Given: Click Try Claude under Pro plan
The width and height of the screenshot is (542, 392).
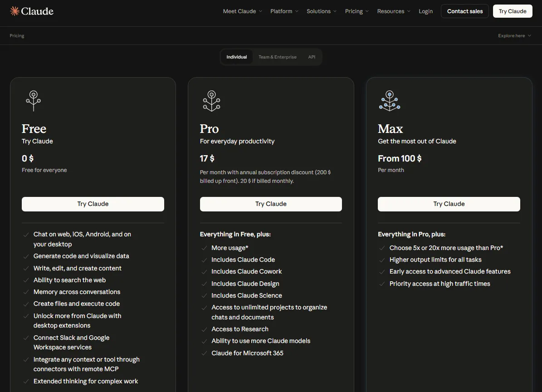Looking at the screenshot, I should point(271,204).
